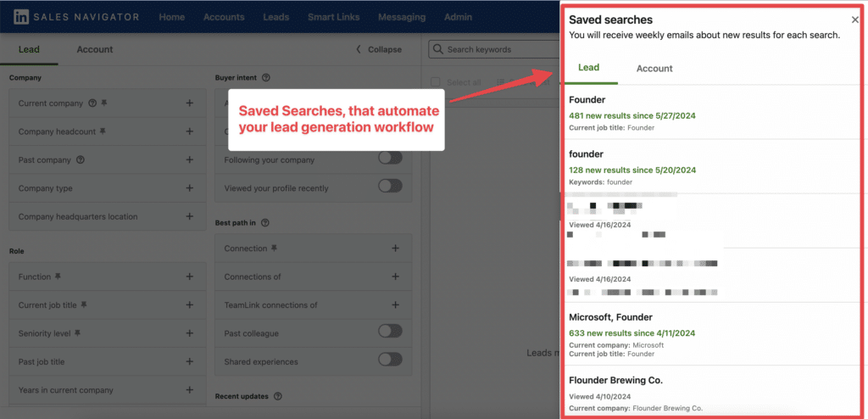
Task: Toggle Past colleague switch
Action: click(x=390, y=332)
